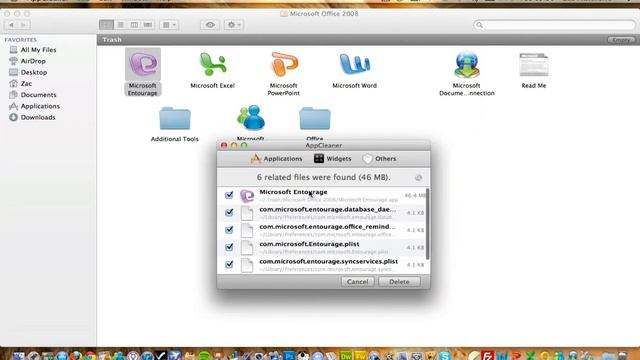
Task: Click the AppCleaner refresh circle icon
Action: (x=418, y=178)
